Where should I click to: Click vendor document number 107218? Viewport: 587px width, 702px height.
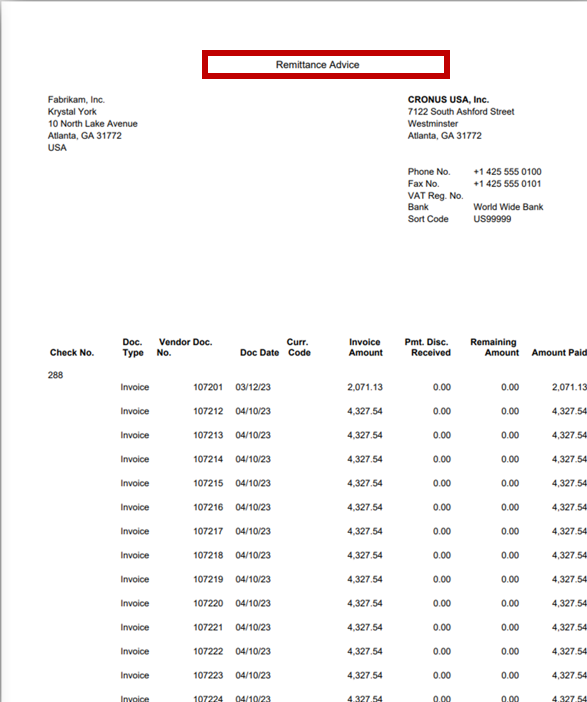point(208,556)
